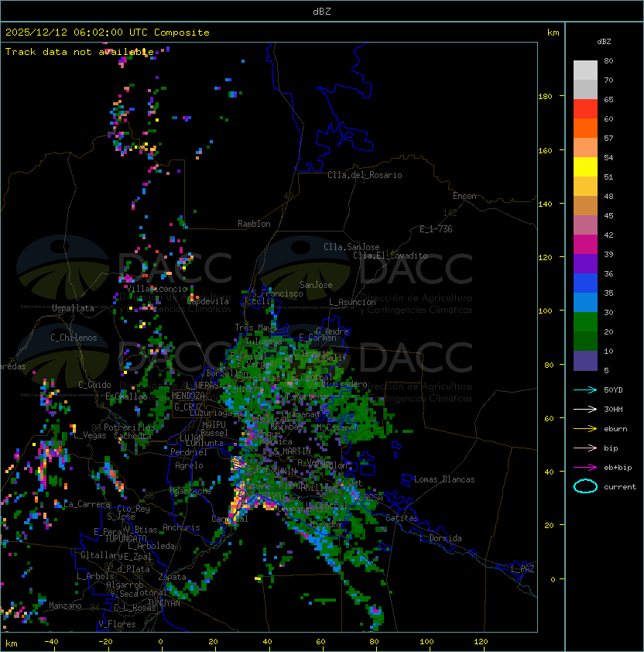Viewport: 644px width, 652px height.
Task: Click the 'V_Flores' map label
Action: click(x=117, y=624)
